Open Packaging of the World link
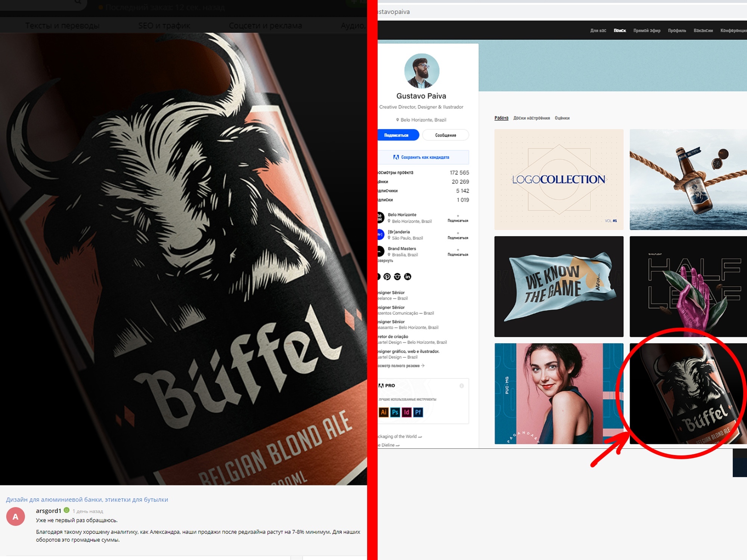The width and height of the screenshot is (747, 560). tap(400, 436)
